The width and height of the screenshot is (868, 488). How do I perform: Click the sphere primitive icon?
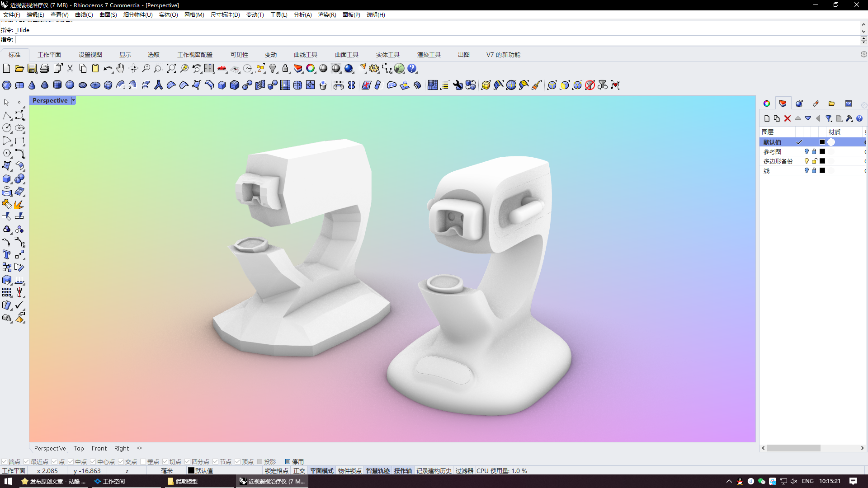tap(70, 85)
